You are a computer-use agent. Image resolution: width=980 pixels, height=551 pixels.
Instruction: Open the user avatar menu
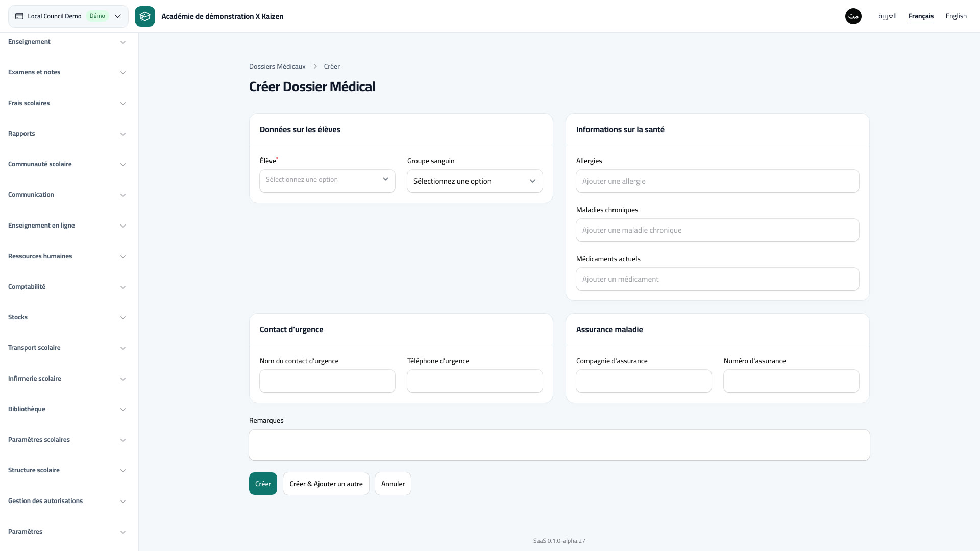coord(853,16)
